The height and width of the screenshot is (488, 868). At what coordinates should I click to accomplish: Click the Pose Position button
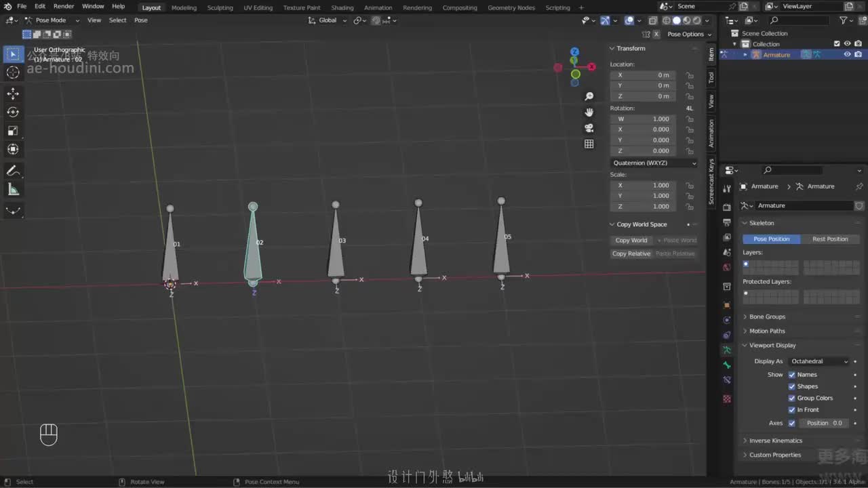tap(772, 239)
